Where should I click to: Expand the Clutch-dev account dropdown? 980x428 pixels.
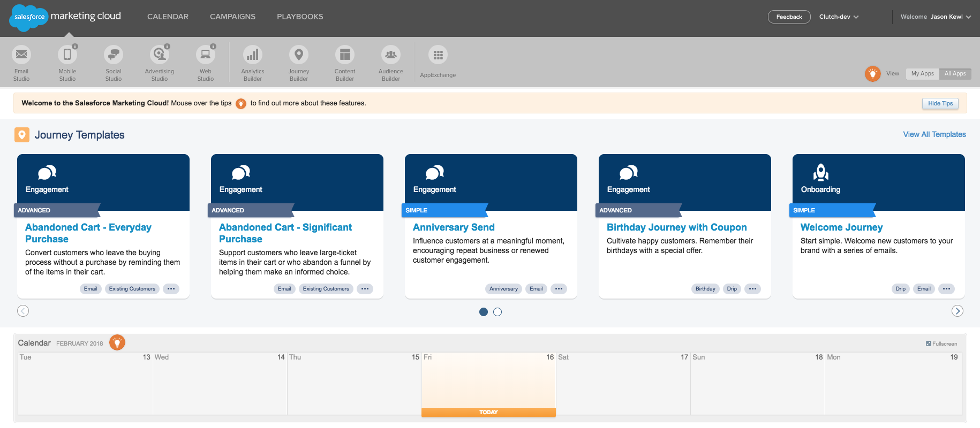pos(839,17)
